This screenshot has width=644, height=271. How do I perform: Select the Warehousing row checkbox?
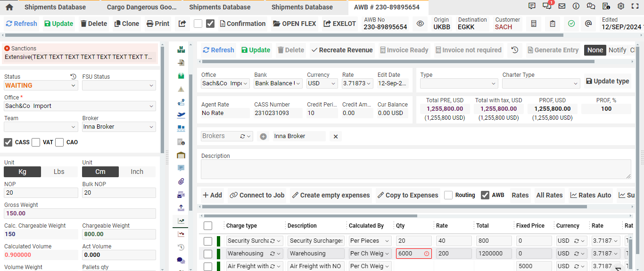click(208, 254)
